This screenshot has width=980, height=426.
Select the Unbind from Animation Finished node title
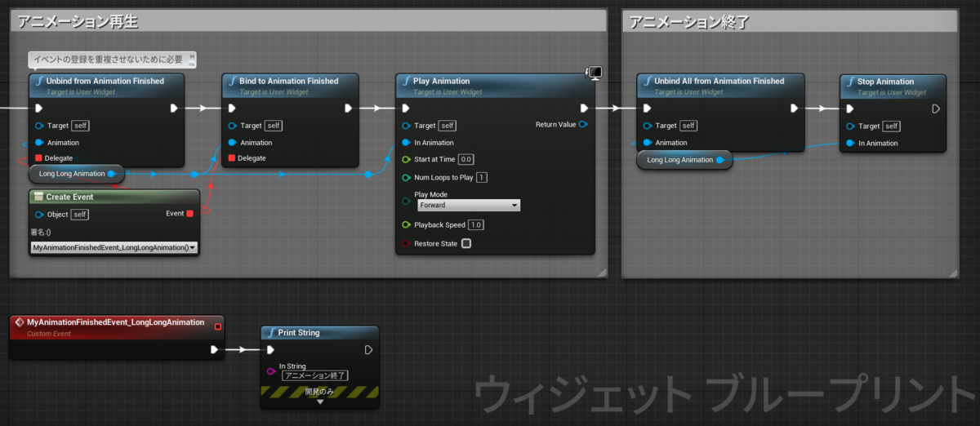[105, 81]
